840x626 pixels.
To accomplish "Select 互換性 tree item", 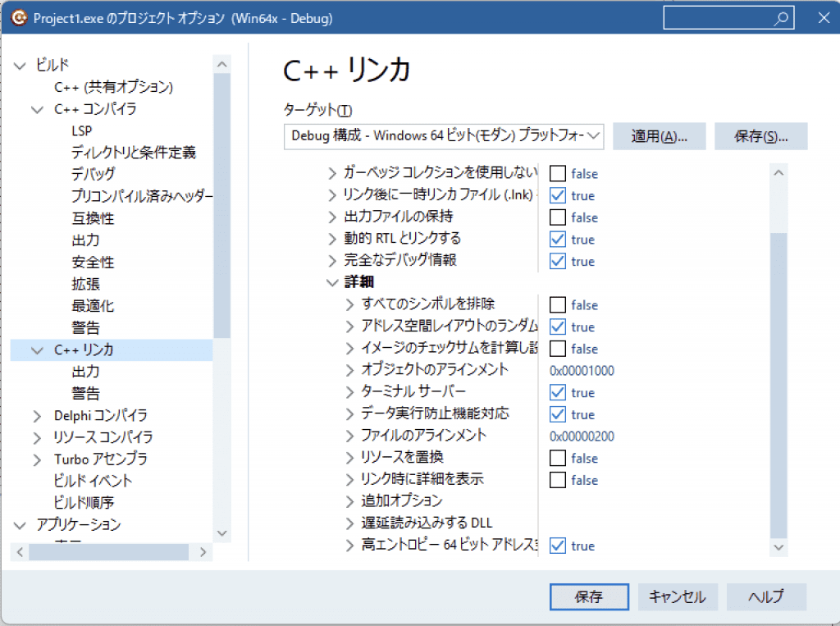I will coord(93,218).
